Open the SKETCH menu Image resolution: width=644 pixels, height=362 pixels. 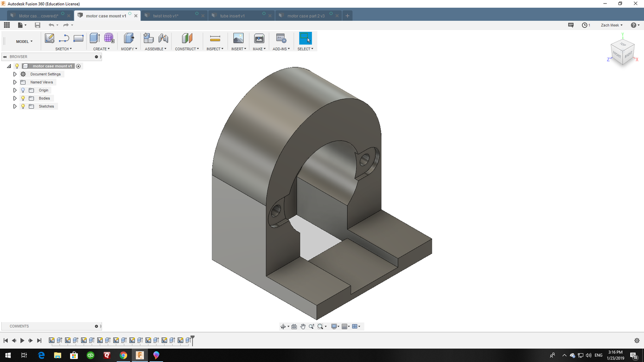[63, 49]
